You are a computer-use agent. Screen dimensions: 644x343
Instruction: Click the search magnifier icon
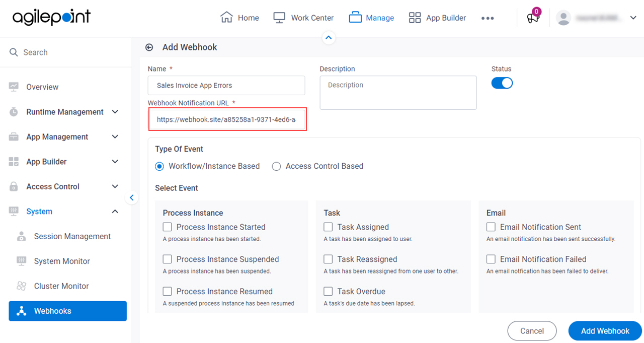(x=14, y=52)
